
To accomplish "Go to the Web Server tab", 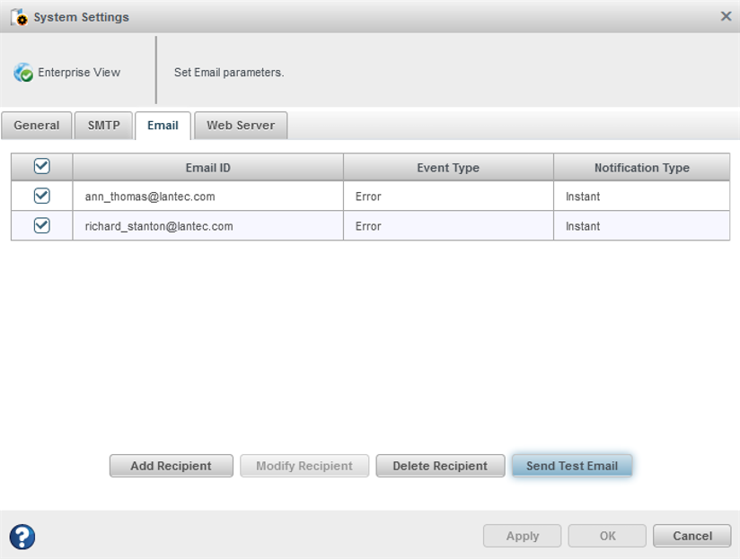I will coord(241,126).
